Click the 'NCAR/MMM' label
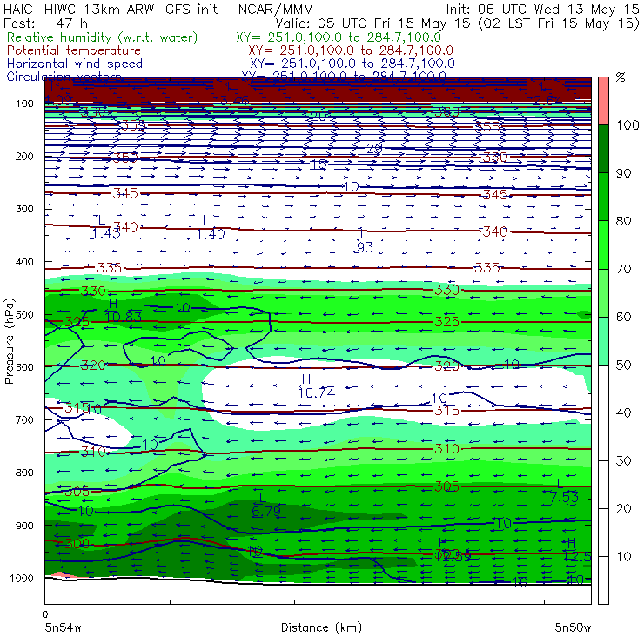This screenshot has height=644, width=644. tap(276, 9)
